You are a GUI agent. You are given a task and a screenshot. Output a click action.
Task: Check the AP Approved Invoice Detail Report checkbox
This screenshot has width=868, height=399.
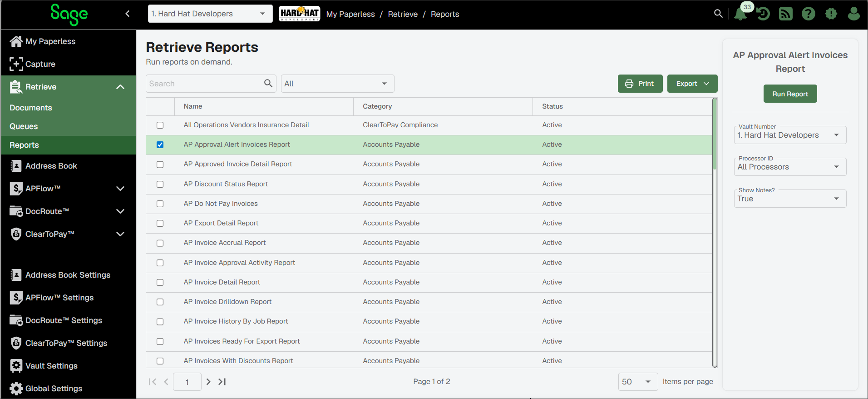tap(160, 165)
